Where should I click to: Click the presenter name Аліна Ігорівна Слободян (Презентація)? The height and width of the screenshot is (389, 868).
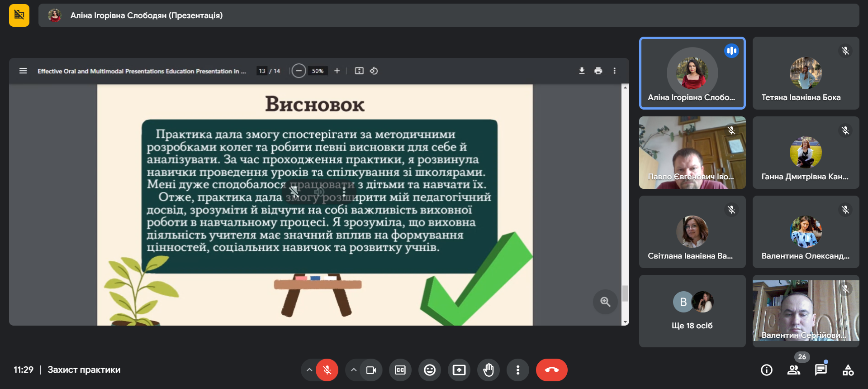tap(147, 15)
